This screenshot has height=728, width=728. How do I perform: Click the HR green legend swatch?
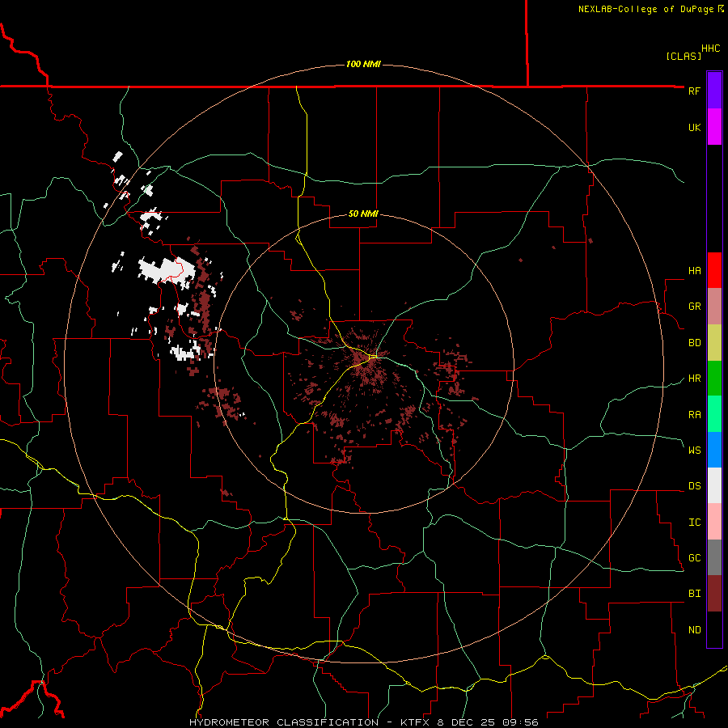click(714, 379)
